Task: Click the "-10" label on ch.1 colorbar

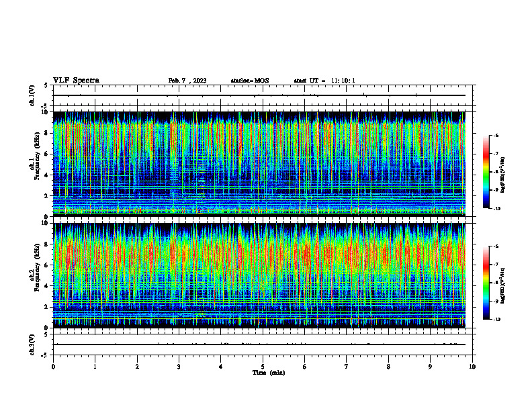Action: click(496, 209)
